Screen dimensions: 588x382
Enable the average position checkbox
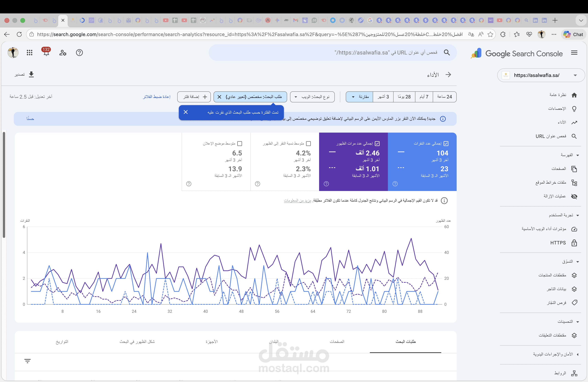(x=240, y=143)
